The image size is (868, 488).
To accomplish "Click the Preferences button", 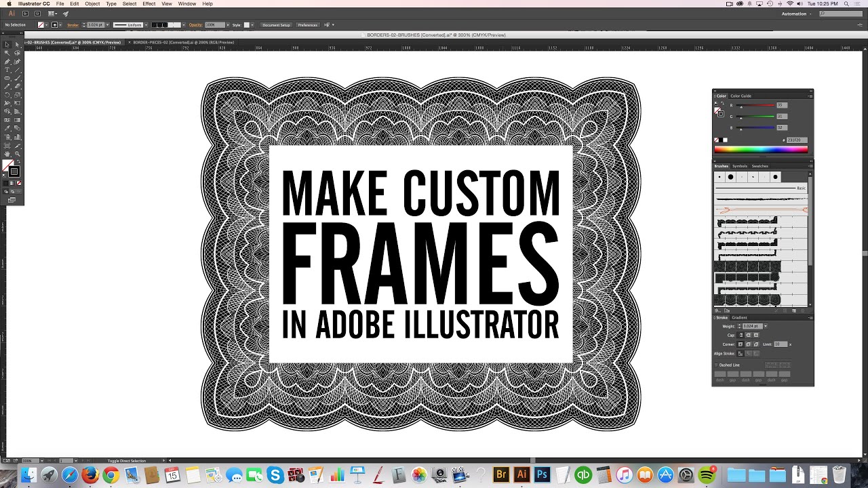I will click(307, 25).
